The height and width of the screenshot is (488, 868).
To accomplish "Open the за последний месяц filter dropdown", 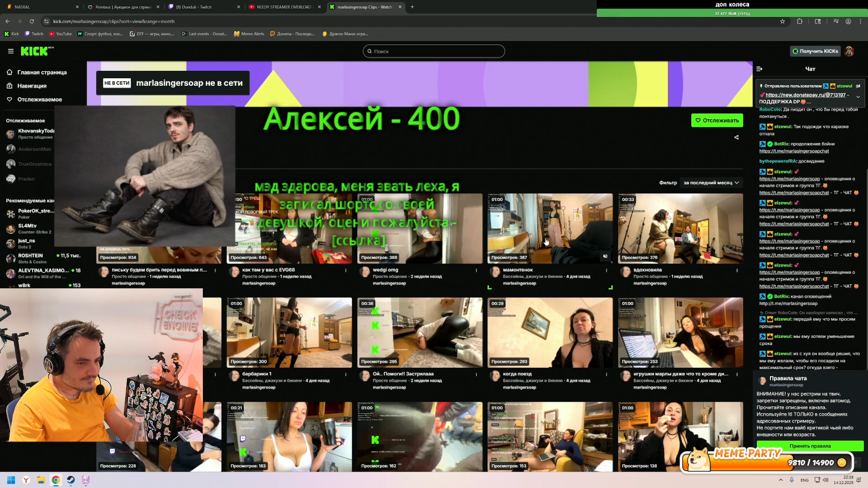I will tap(711, 183).
